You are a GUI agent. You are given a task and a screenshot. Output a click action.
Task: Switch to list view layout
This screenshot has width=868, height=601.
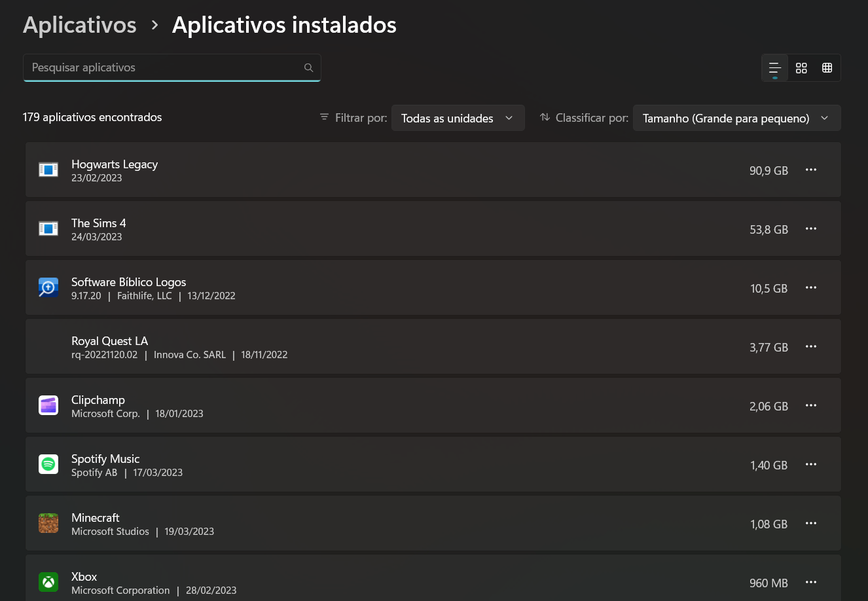point(775,68)
